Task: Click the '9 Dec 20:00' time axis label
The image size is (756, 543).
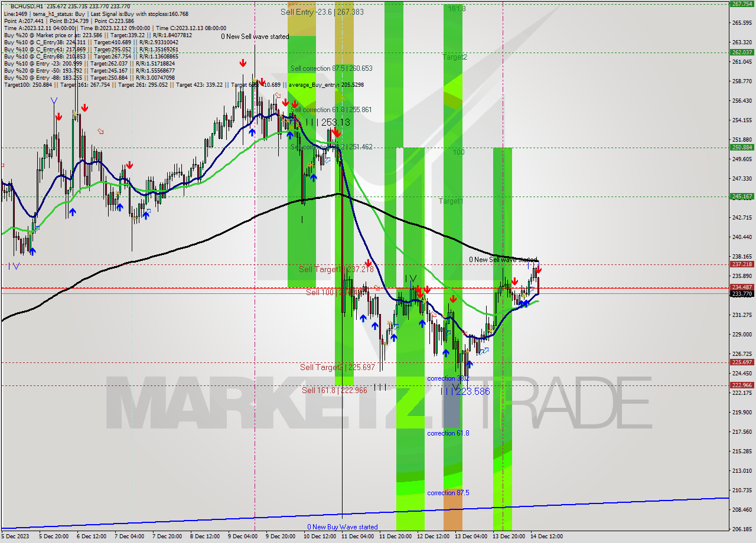Action: (281, 537)
